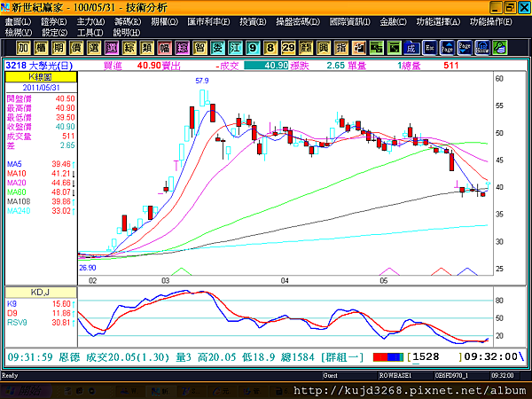Click the 57.9 peak price label

point(202,81)
